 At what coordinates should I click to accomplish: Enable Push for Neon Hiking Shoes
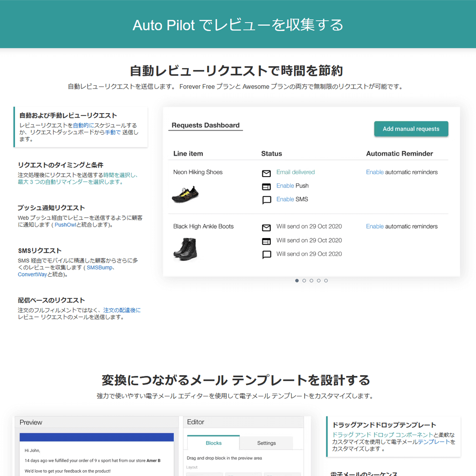pyautogui.click(x=285, y=186)
